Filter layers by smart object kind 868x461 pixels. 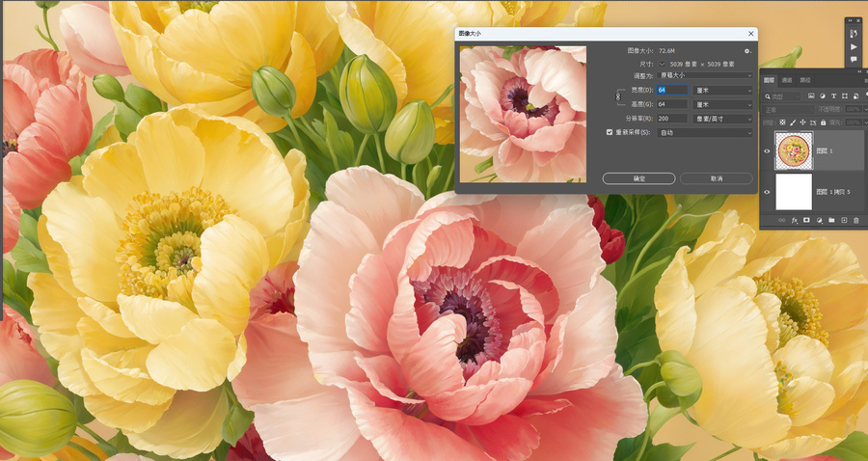point(855,95)
